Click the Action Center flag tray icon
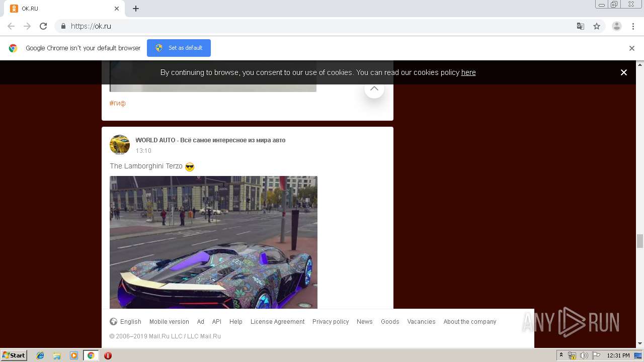Screen dimensions: 644x362 [x=596, y=355]
